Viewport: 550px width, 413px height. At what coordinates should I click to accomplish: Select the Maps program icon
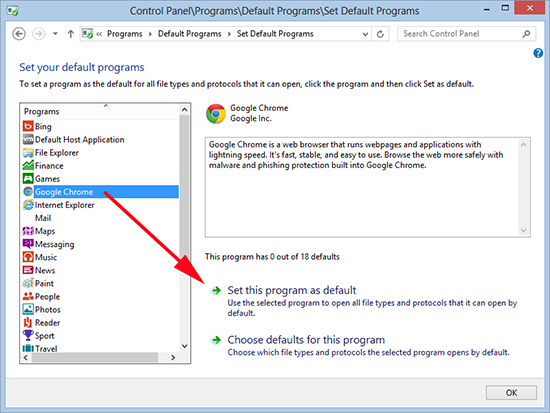[x=28, y=231]
